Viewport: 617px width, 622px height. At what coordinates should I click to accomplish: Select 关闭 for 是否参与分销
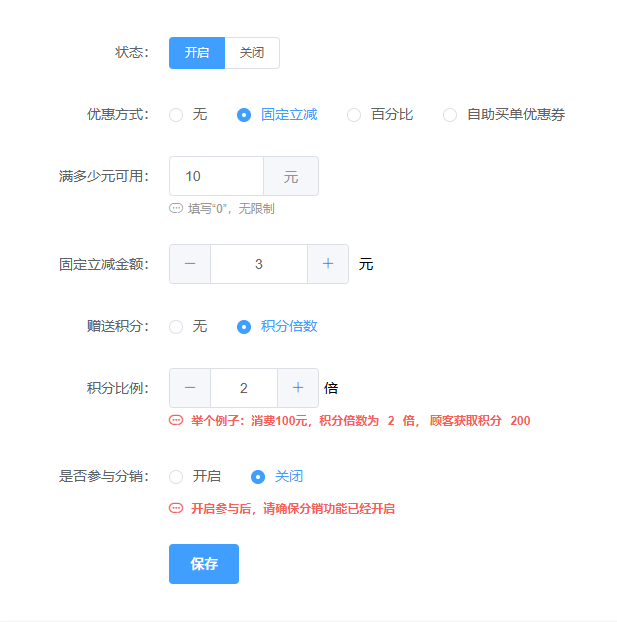click(258, 477)
